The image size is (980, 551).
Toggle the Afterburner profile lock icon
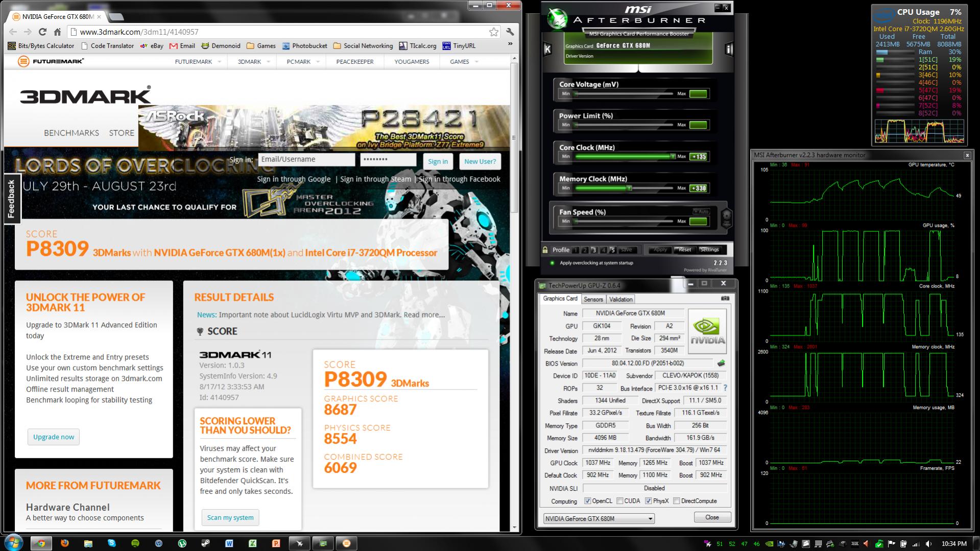click(545, 250)
